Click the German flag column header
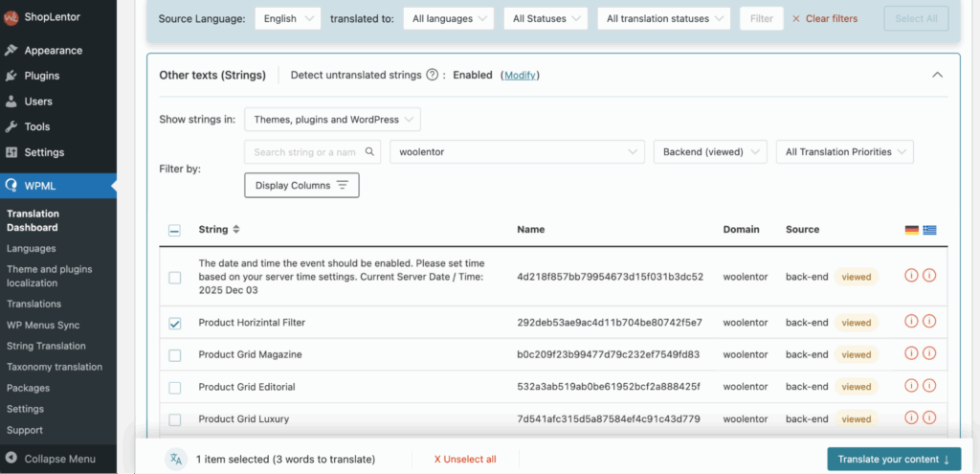 coord(911,230)
